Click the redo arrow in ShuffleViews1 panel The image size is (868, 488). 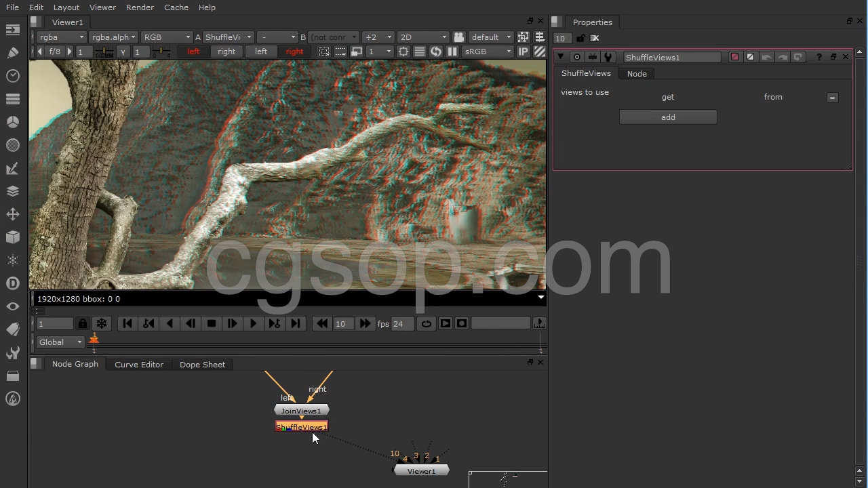click(782, 57)
